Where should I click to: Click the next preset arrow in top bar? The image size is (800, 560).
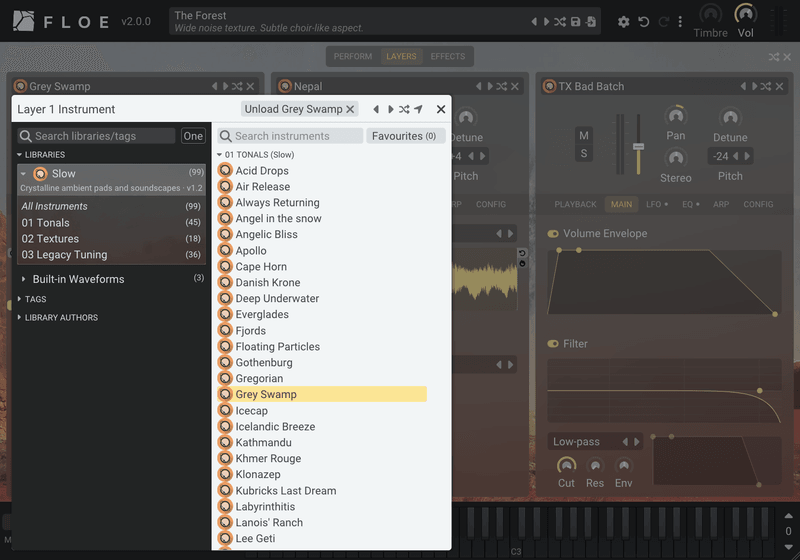(x=546, y=21)
